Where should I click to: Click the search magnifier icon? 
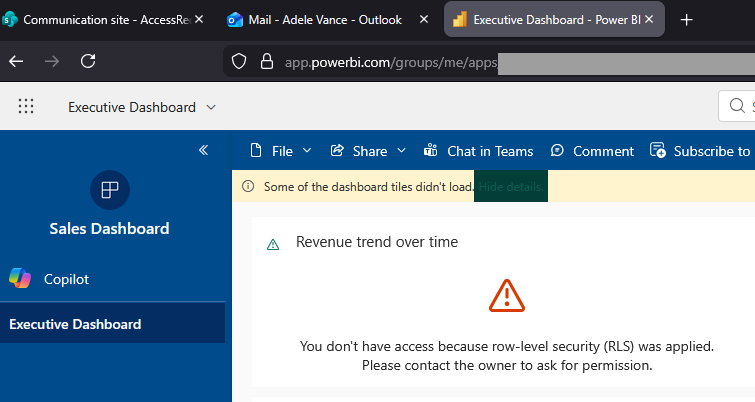(x=737, y=106)
